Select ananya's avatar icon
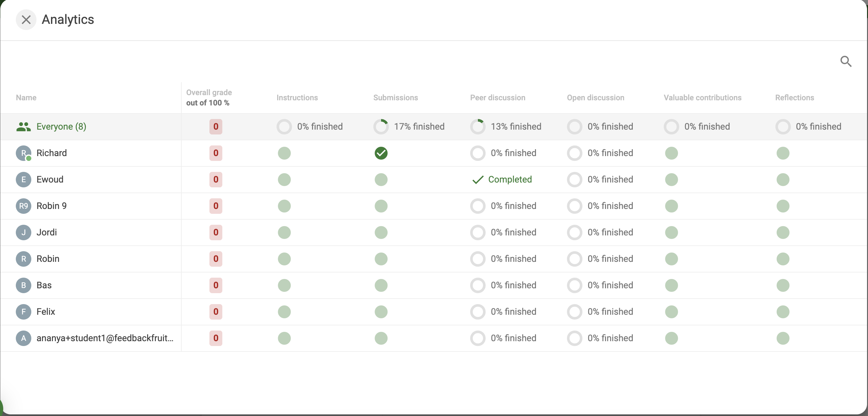 tap(24, 338)
